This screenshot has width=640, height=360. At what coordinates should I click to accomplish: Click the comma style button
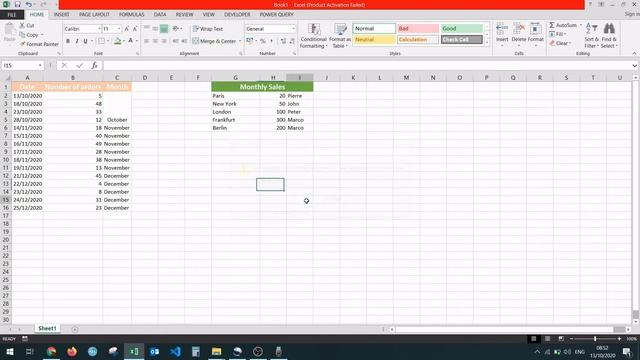[271, 41]
